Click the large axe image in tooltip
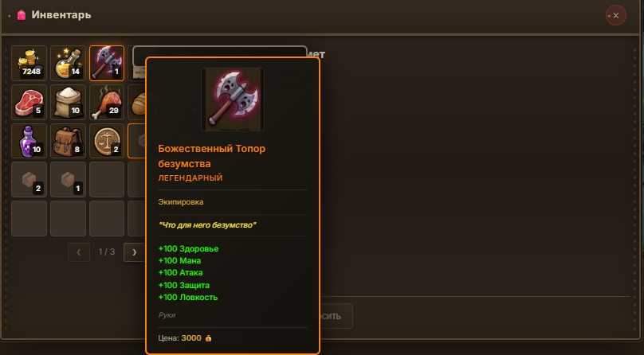This screenshot has width=644, height=355. point(233,99)
